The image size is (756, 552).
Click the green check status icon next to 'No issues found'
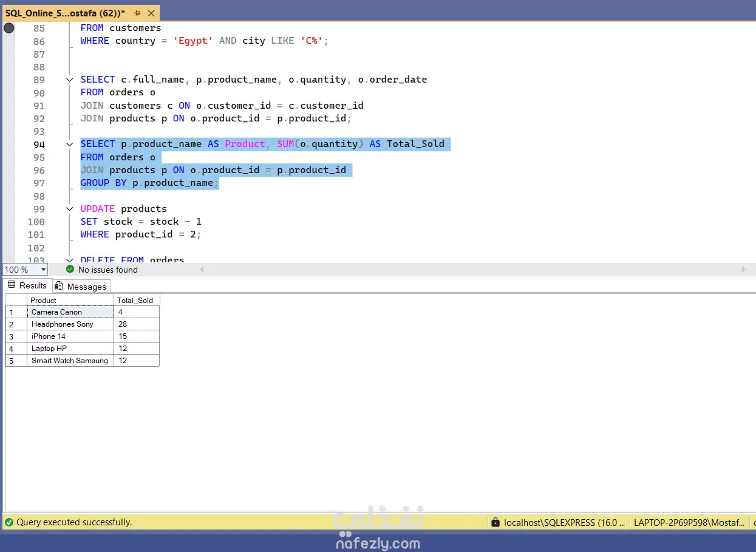[x=69, y=269]
